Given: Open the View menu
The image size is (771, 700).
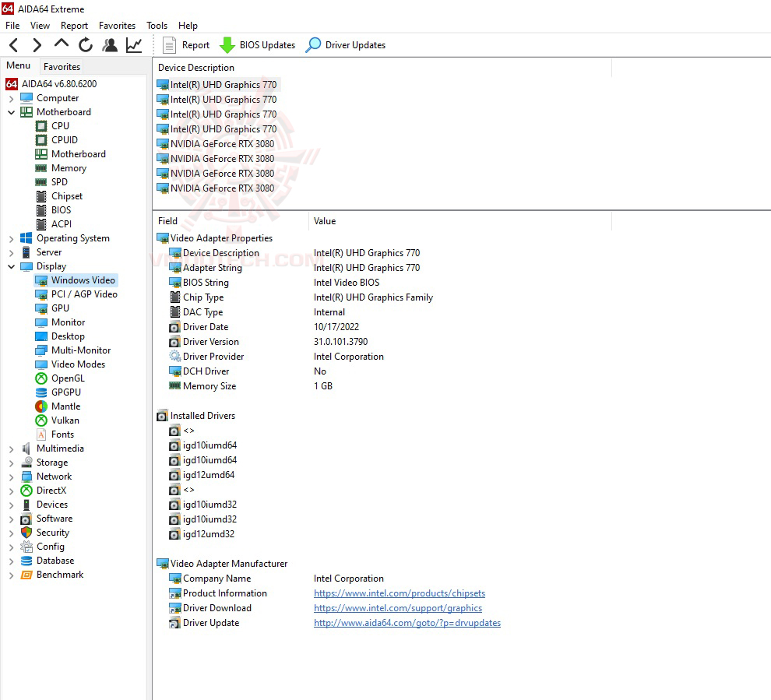Looking at the screenshot, I should 40,26.
